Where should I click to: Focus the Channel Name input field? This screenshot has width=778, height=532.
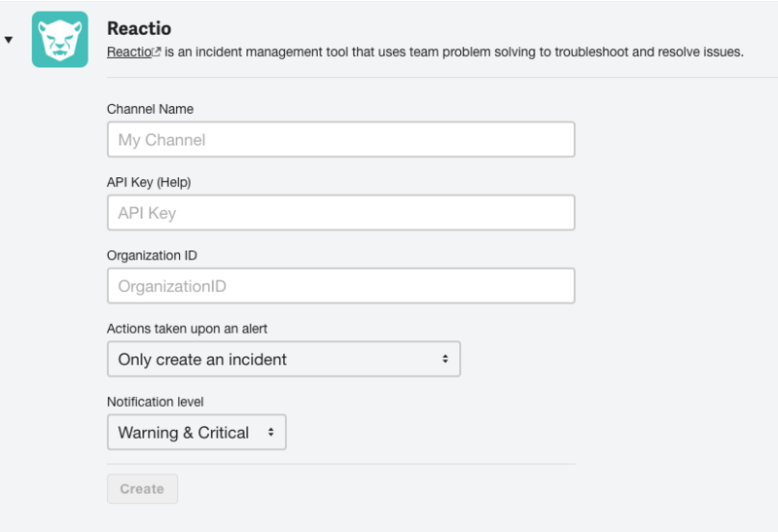point(340,139)
